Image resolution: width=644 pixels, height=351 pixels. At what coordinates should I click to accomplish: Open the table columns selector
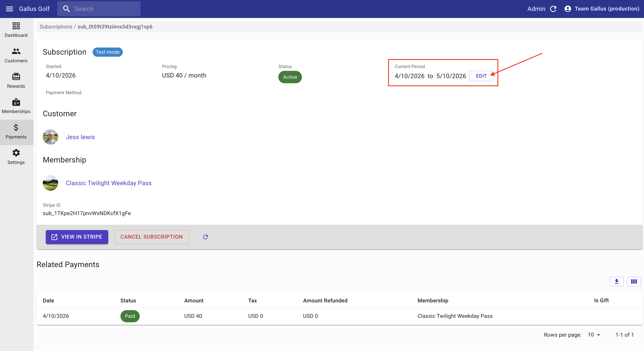pos(634,281)
